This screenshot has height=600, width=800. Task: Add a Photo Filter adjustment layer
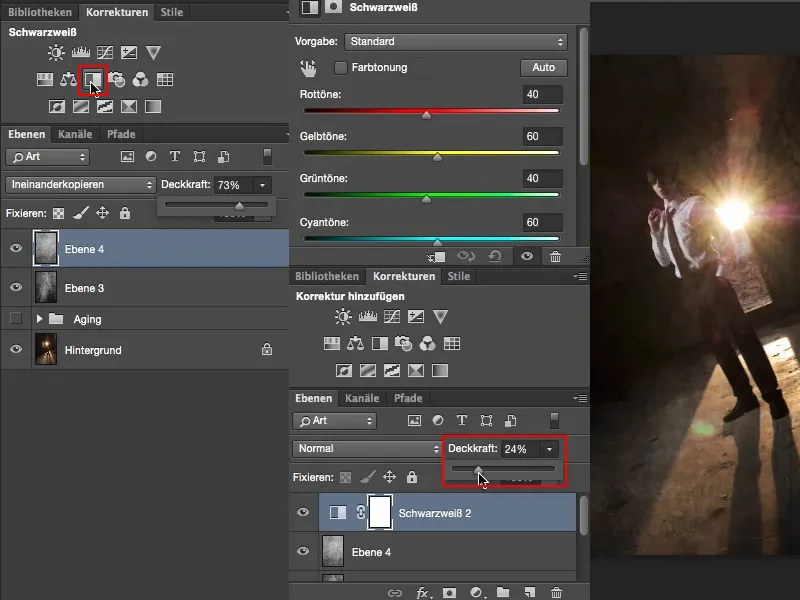pos(116,81)
